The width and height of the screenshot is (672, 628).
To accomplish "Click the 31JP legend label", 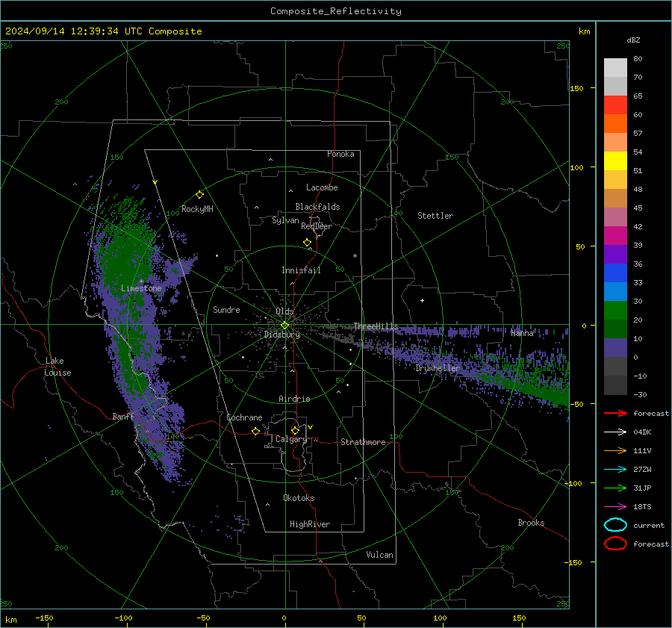I will tap(642, 488).
